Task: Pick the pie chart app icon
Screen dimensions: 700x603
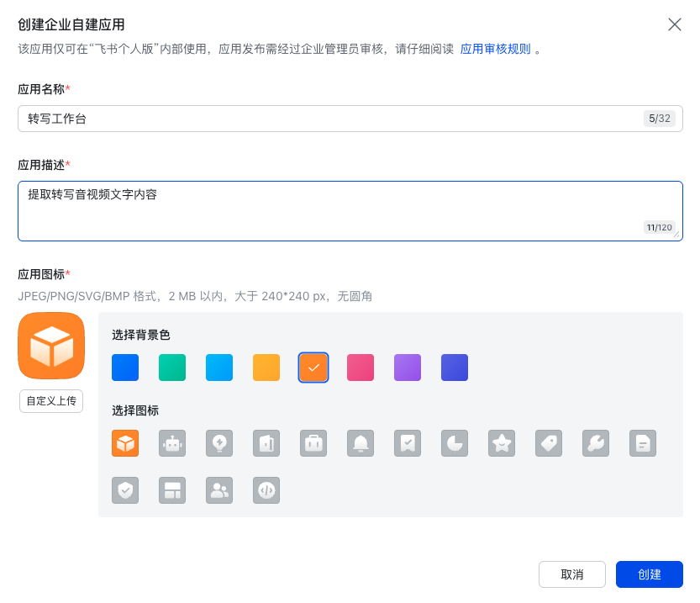Action: 455,443
